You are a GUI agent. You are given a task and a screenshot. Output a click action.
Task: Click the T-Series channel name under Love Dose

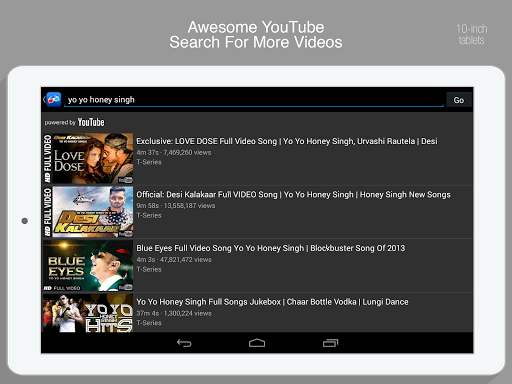click(x=149, y=162)
